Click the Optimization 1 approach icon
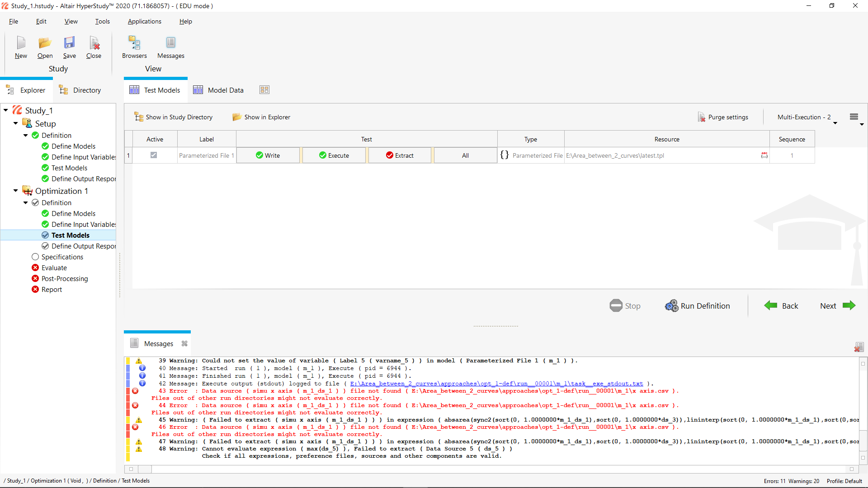 point(28,191)
